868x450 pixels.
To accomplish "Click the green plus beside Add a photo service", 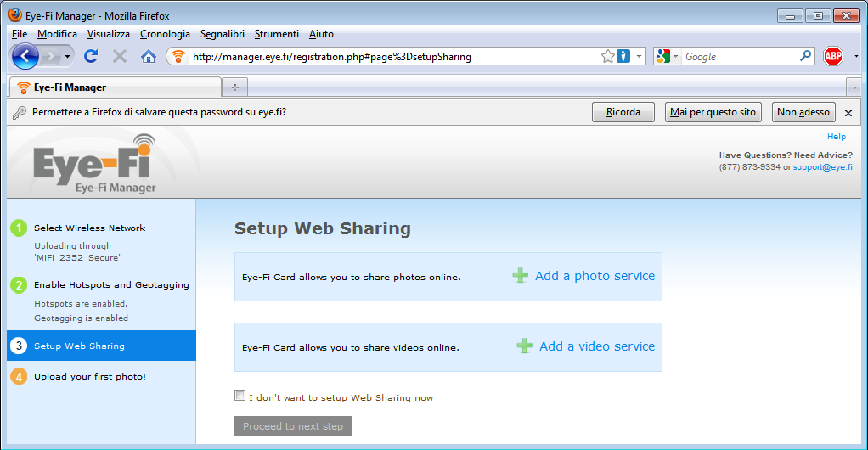I will click(x=520, y=276).
